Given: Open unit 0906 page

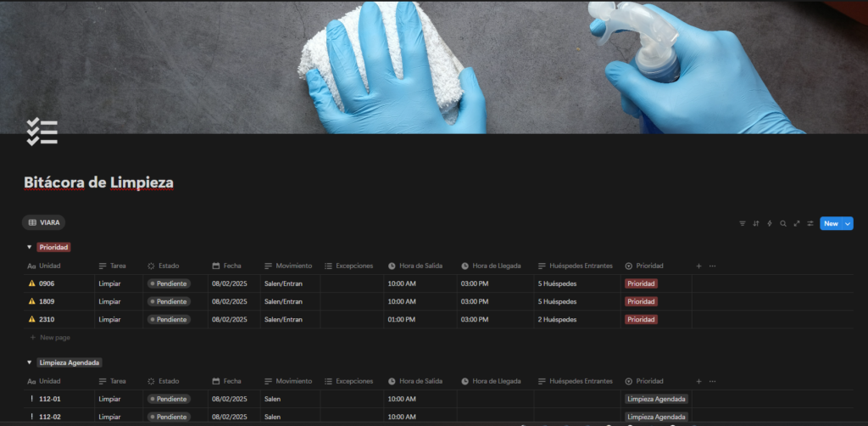Looking at the screenshot, I should (x=47, y=283).
